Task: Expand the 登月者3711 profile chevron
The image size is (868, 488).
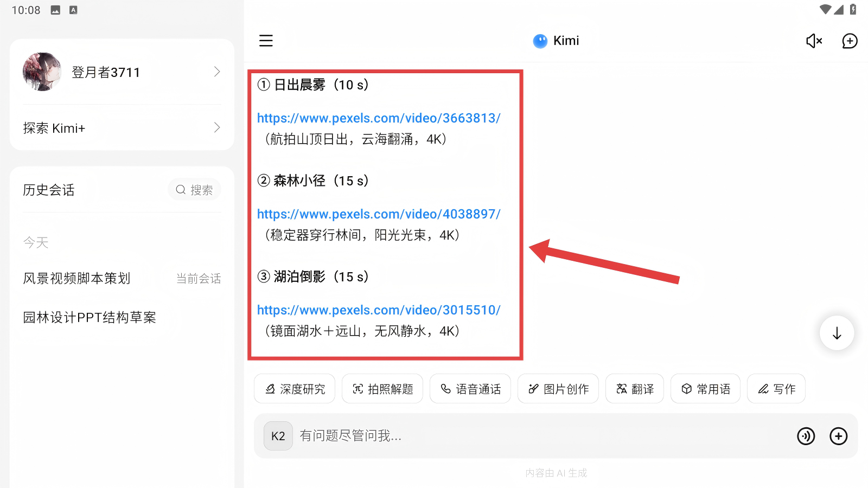Action: coord(217,72)
